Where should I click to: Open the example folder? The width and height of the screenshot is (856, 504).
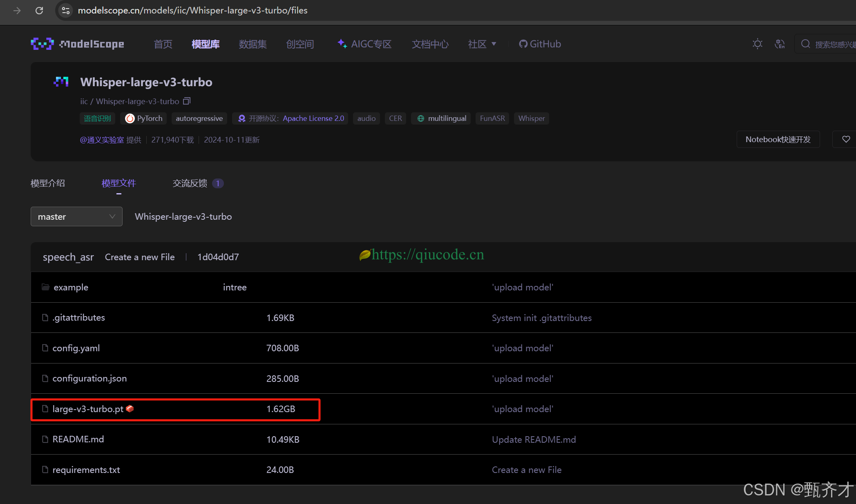tap(71, 287)
